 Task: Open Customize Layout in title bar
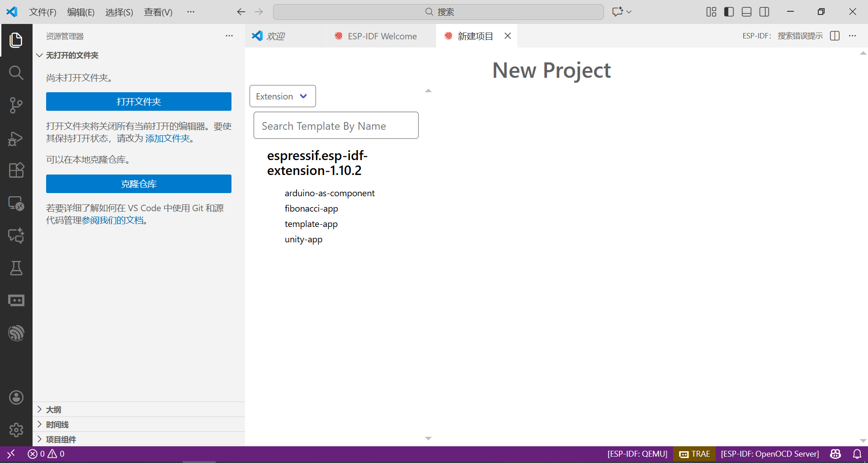pos(711,12)
